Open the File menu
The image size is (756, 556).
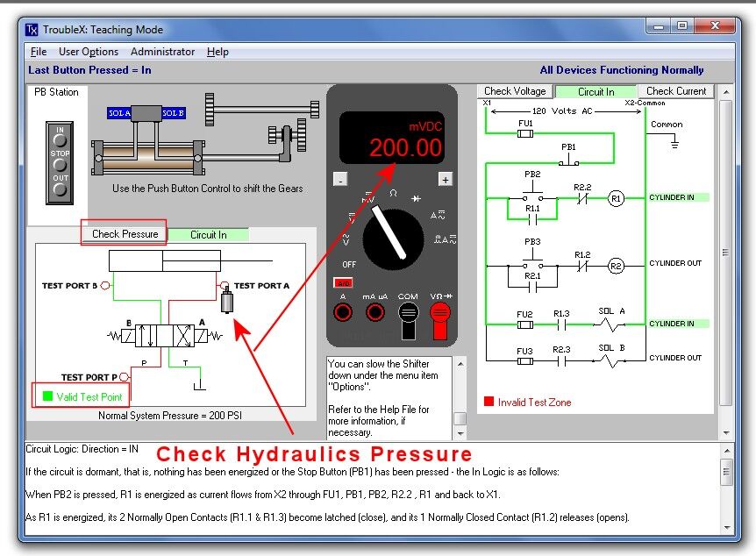(x=38, y=52)
